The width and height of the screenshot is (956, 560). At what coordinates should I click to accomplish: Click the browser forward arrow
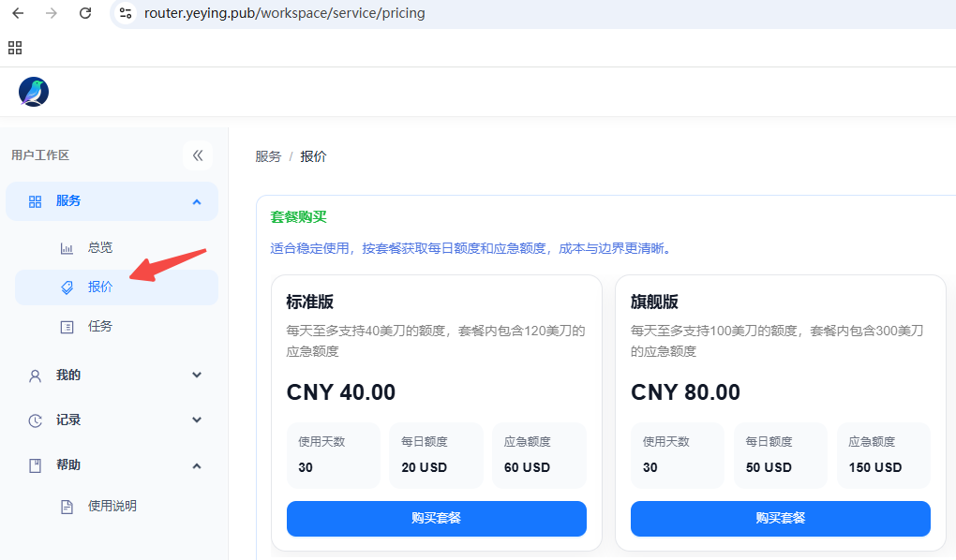pyautogui.click(x=52, y=13)
